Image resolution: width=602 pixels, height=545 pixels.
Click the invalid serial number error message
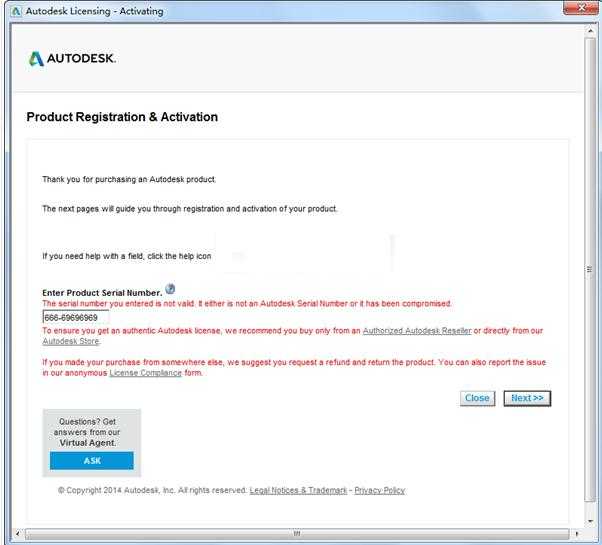[x=247, y=303]
